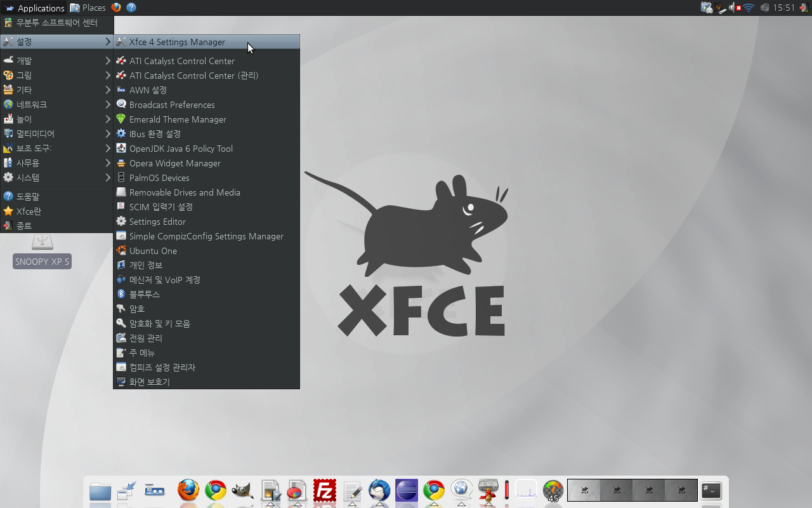Click the Removable Drives and Media icon
The image size is (812, 508).
pyautogui.click(x=121, y=192)
